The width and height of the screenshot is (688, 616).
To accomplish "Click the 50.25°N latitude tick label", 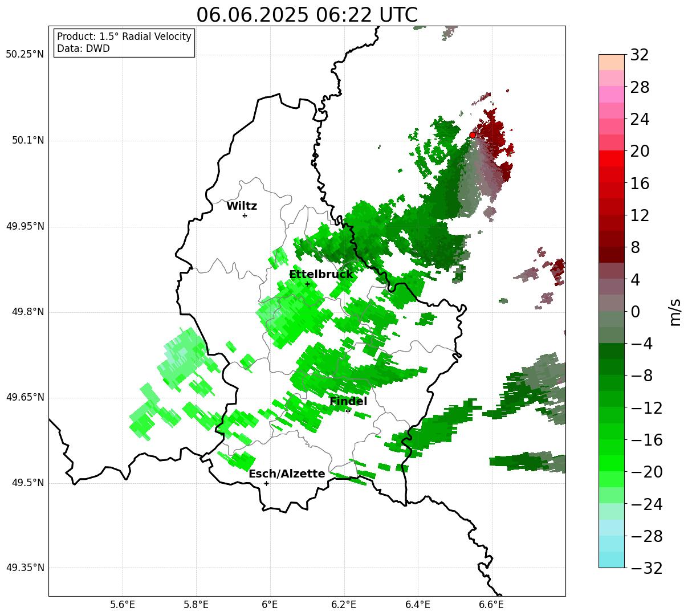I will point(25,55).
